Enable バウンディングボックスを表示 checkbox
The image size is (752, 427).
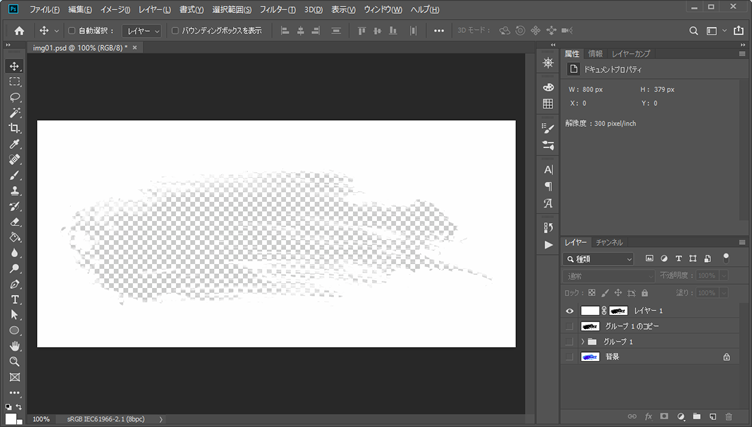175,31
